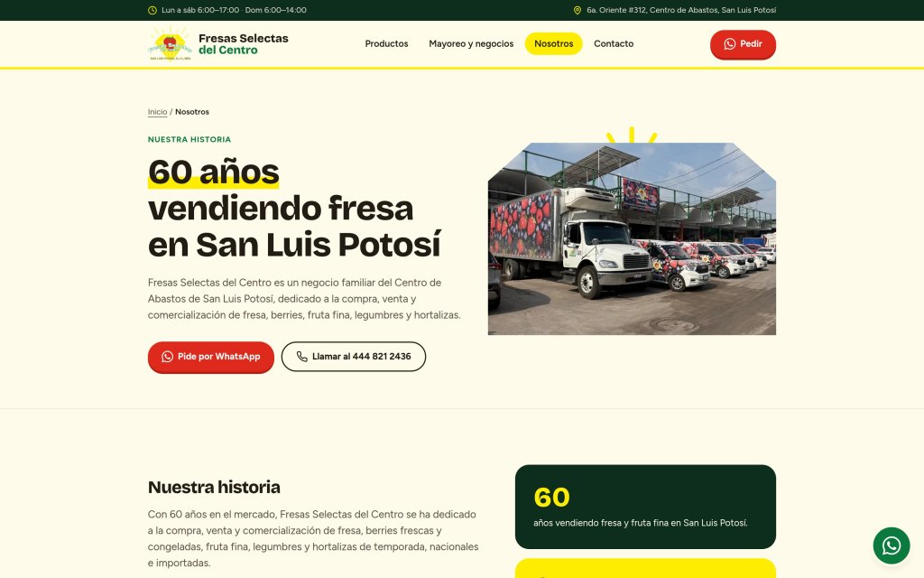Viewport: 924px width, 578px height.
Task: Click the red Pedir button
Action: click(x=743, y=44)
